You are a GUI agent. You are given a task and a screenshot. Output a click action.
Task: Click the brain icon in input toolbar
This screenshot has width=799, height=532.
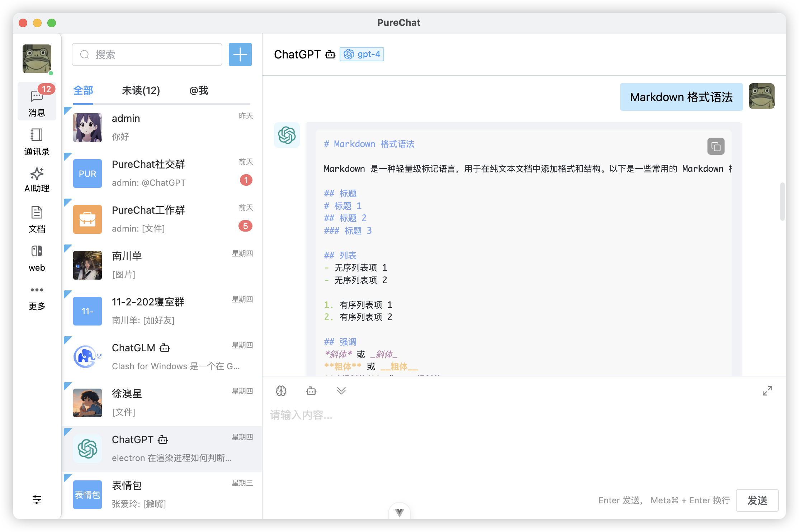(x=281, y=391)
